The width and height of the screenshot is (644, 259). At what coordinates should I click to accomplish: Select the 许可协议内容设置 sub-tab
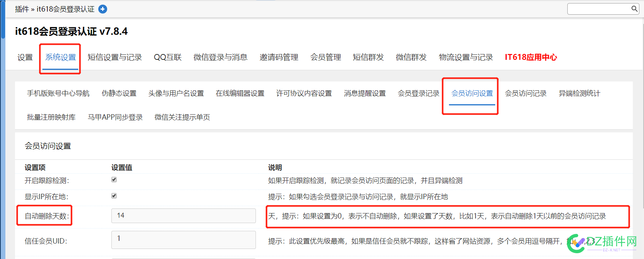pos(304,93)
